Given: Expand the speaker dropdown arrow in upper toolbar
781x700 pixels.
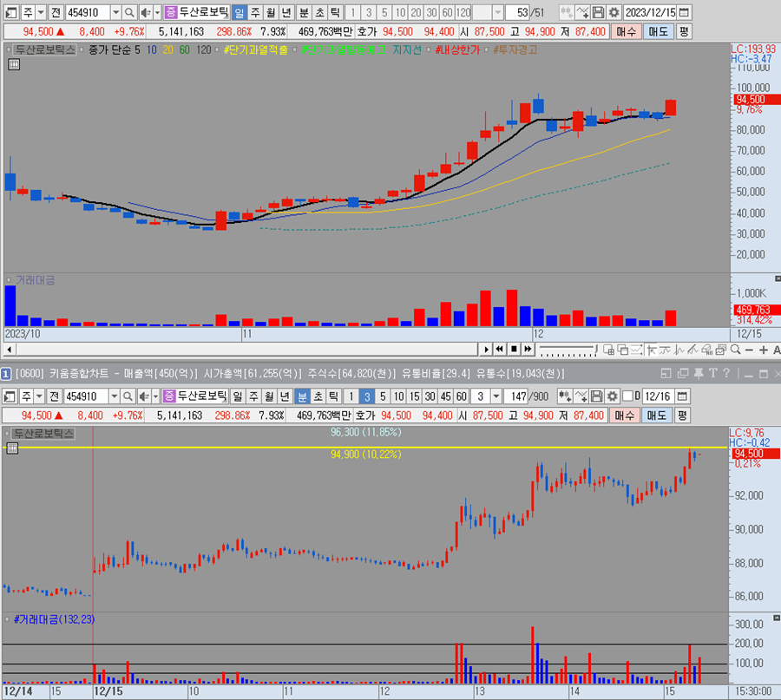Looking at the screenshot, I should tap(157, 12).
